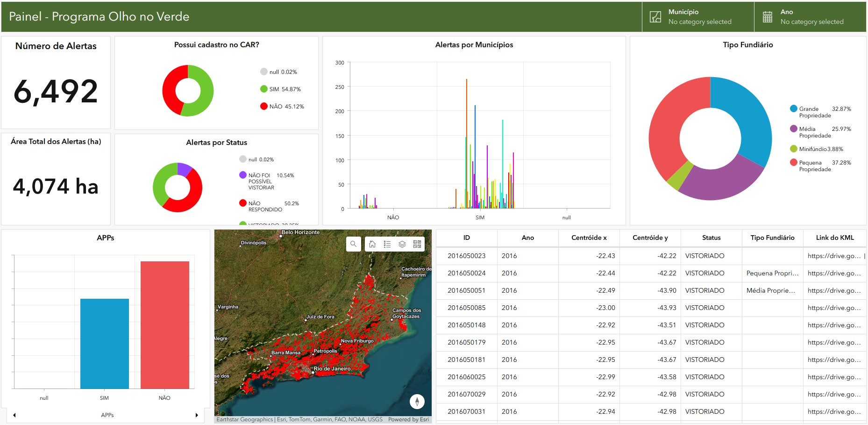Open the Ano category selector
The width and height of the screenshot is (868, 425).
pos(811,17)
